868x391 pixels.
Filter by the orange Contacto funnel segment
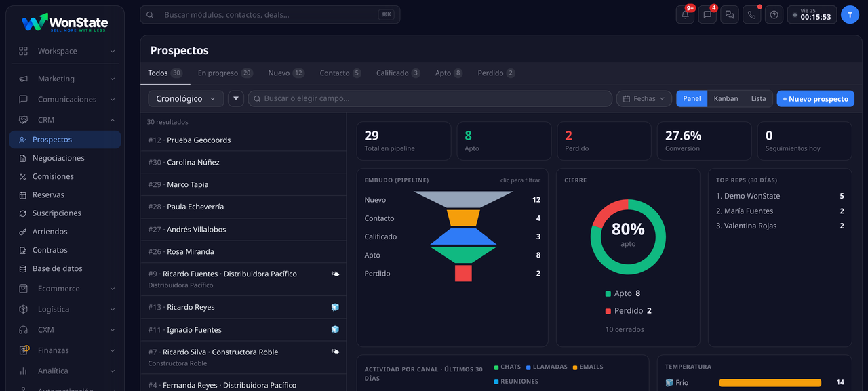[x=463, y=218]
